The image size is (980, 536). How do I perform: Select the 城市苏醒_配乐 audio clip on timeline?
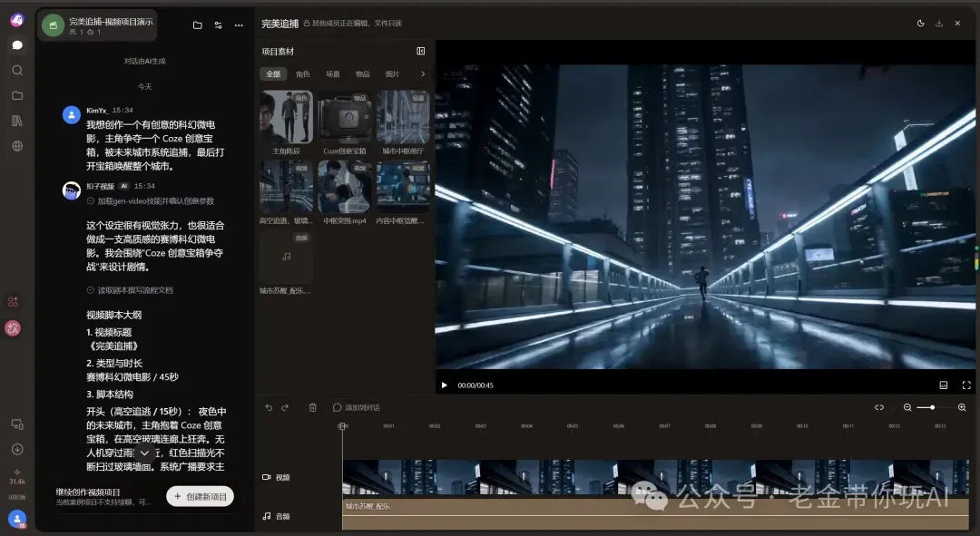tap(656, 513)
